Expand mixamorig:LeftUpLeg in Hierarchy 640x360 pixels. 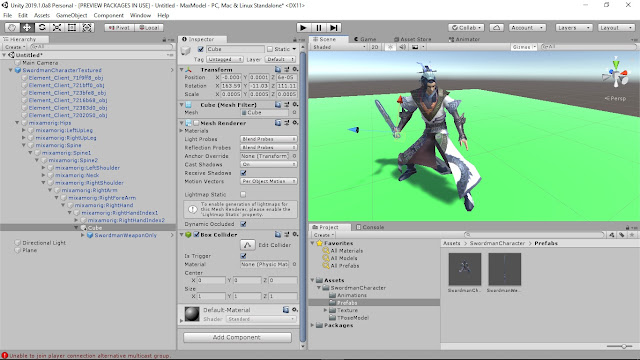coord(24,130)
